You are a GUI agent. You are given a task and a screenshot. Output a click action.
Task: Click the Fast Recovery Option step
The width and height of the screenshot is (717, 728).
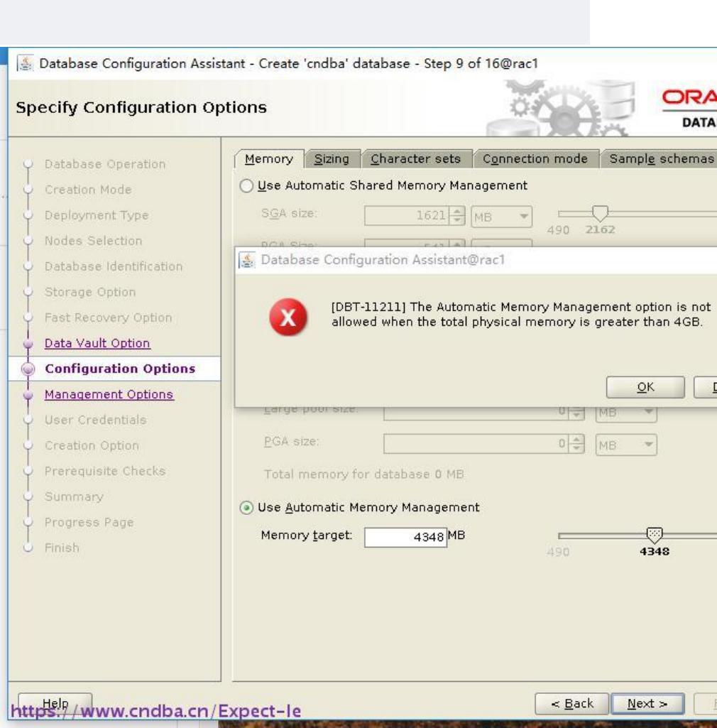pos(108,317)
